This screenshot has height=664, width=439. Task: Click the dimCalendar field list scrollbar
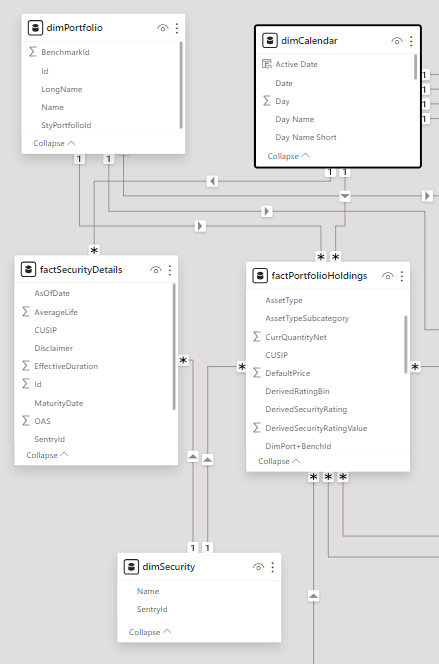click(415, 67)
